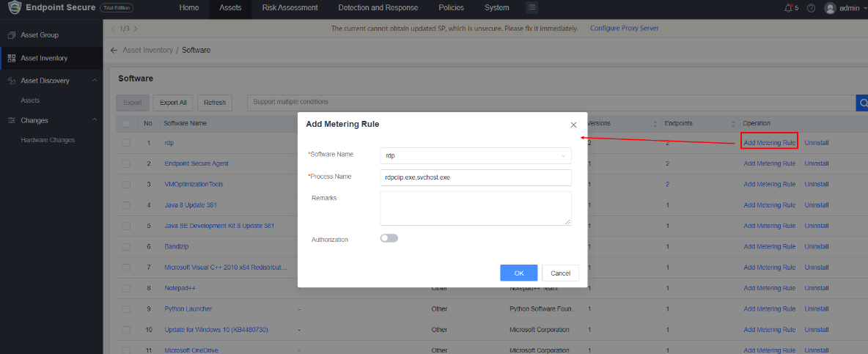This screenshot has width=868, height=354.
Task: Collapse the Asset Discovery section
Action: [x=95, y=81]
